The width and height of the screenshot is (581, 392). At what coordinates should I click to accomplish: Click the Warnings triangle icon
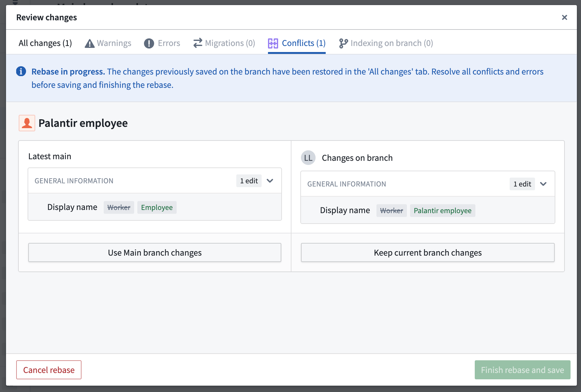89,43
